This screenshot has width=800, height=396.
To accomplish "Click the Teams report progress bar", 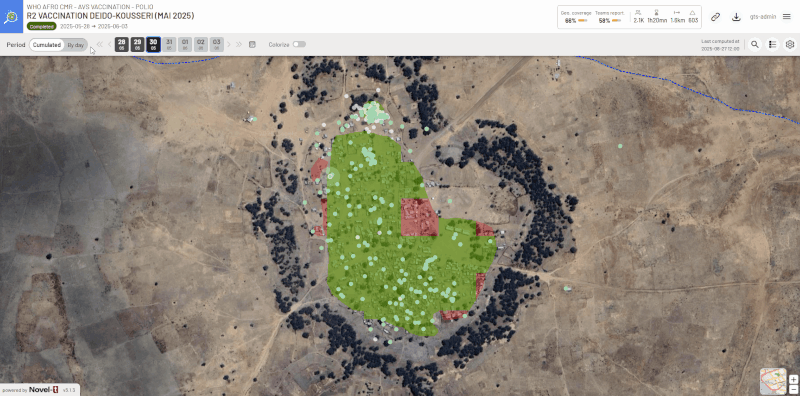I will [616, 21].
